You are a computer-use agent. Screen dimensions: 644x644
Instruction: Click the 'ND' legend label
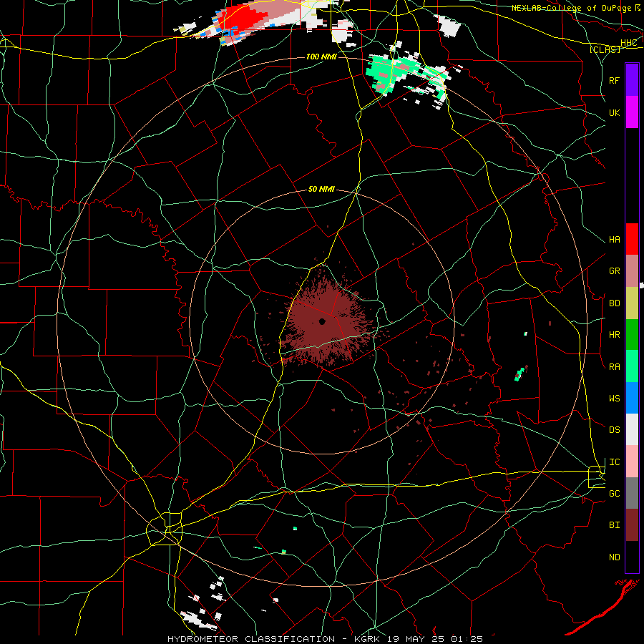click(614, 557)
